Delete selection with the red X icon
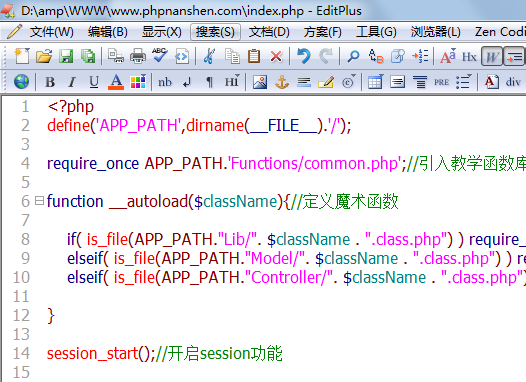Viewport: 526px width, 382px height. click(276, 56)
